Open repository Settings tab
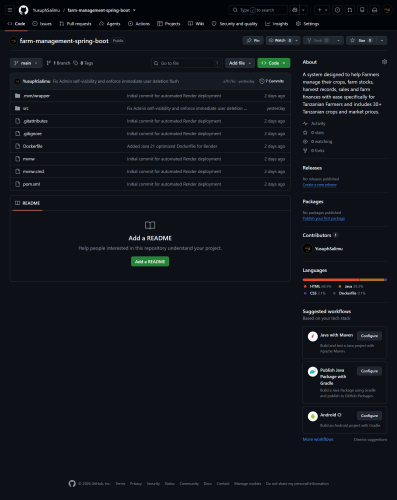Image resolution: width=397 pixels, height=500 pixels. click(307, 24)
